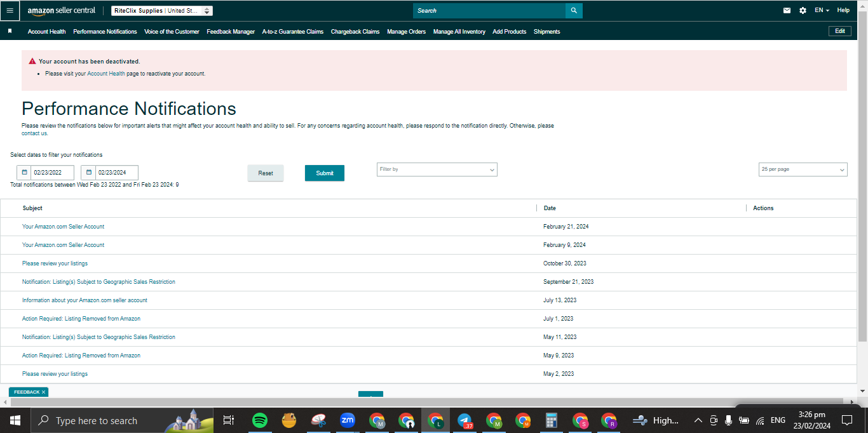
Task: Click the bookmark flag icon in navigation bar
Action: tap(10, 31)
